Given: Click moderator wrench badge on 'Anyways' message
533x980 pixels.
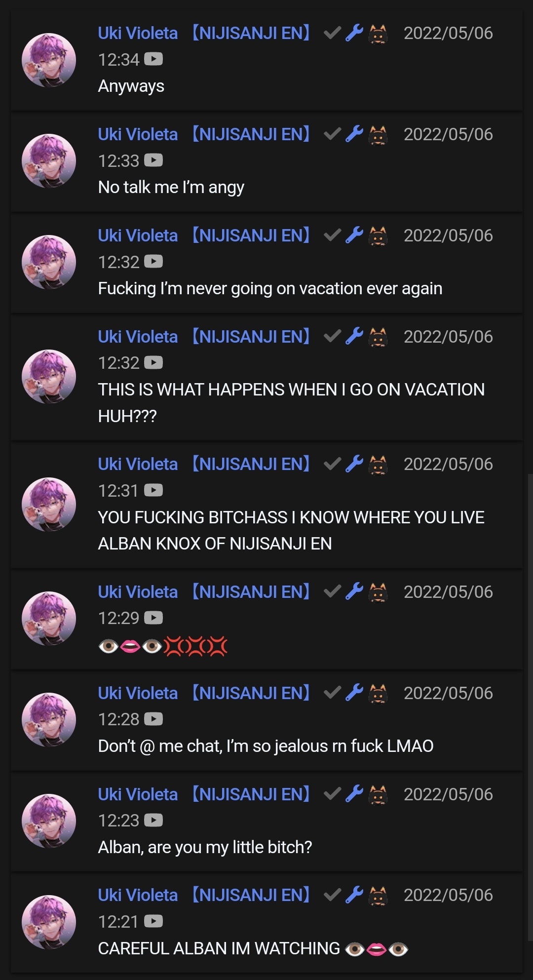Looking at the screenshot, I should point(354,33).
